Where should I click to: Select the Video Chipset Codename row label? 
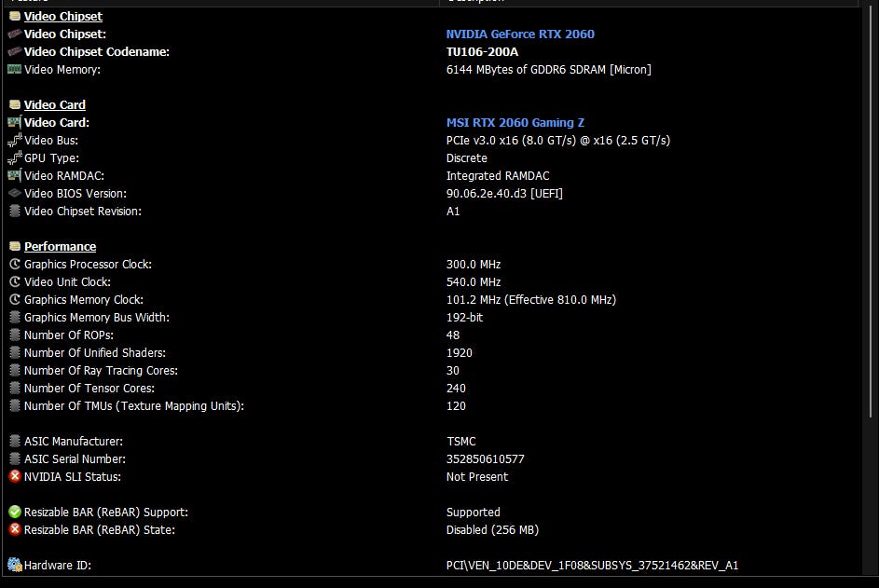click(x=97, y=52)
